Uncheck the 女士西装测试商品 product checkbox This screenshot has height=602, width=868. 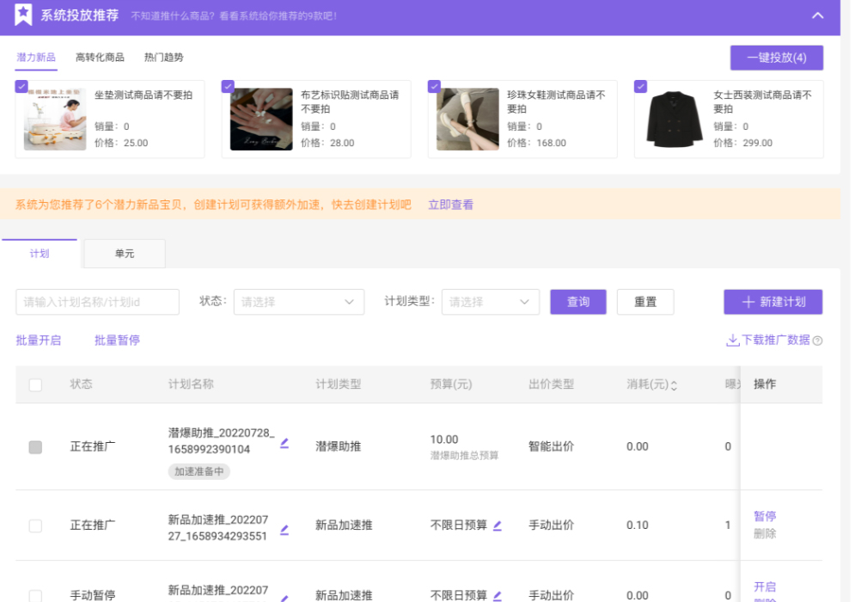(x=640, y=86)
